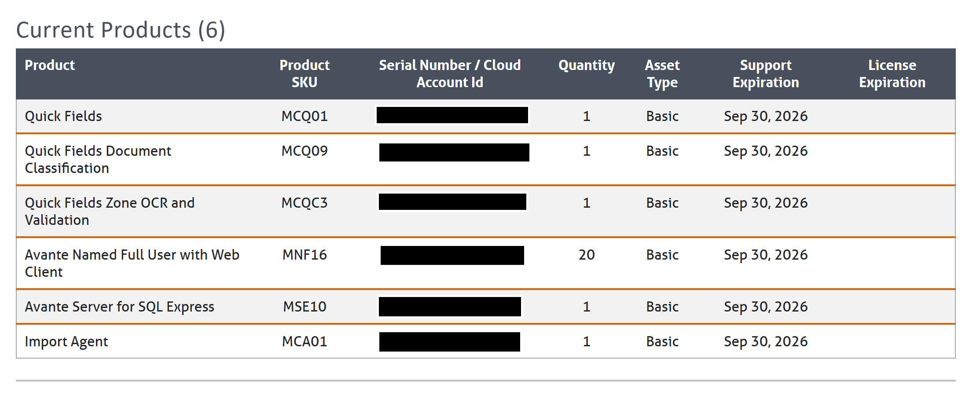The height and width of the screenshot is (396, 980).
Task: Select Quick Fields Zone OCR and Validation
Action: (x=110, y=211)
